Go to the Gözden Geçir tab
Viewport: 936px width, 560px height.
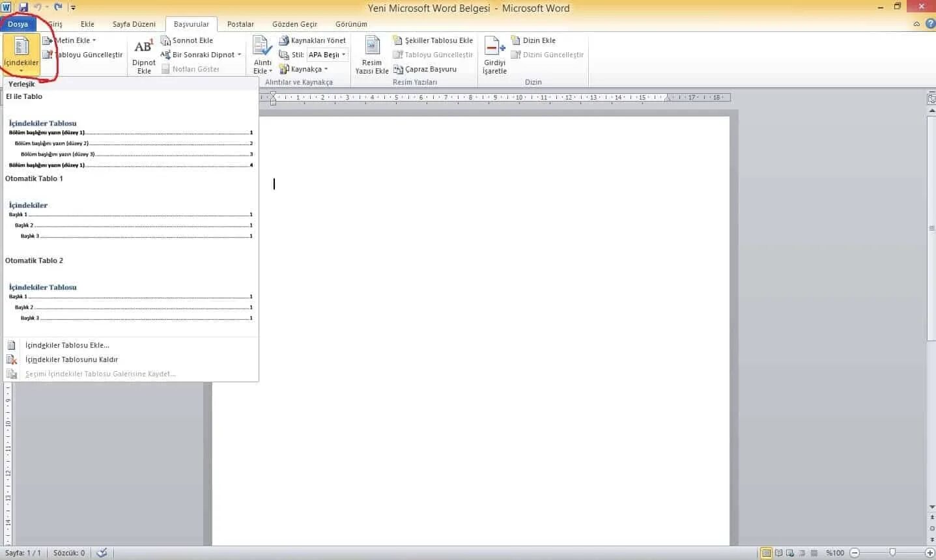[x=294, y=24]
